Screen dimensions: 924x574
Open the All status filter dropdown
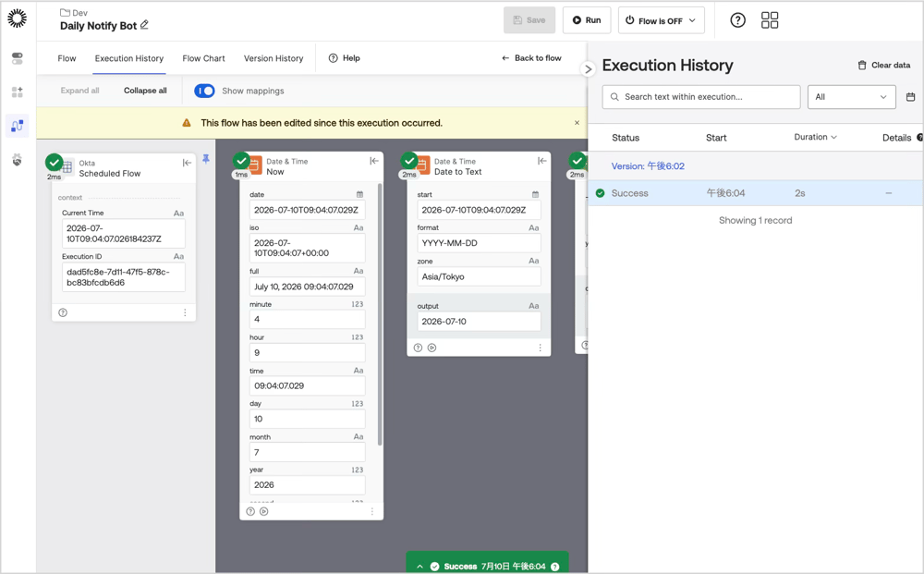click(852, 97)
